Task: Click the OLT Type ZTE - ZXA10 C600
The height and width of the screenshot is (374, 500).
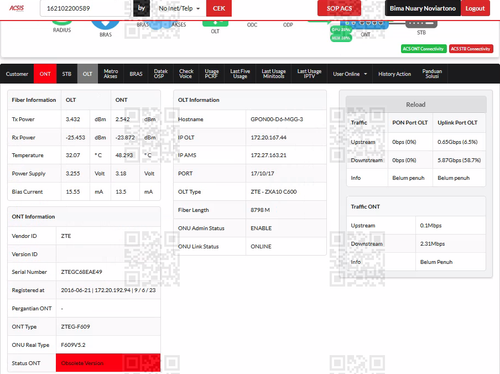Action: [x=274, y=192]
